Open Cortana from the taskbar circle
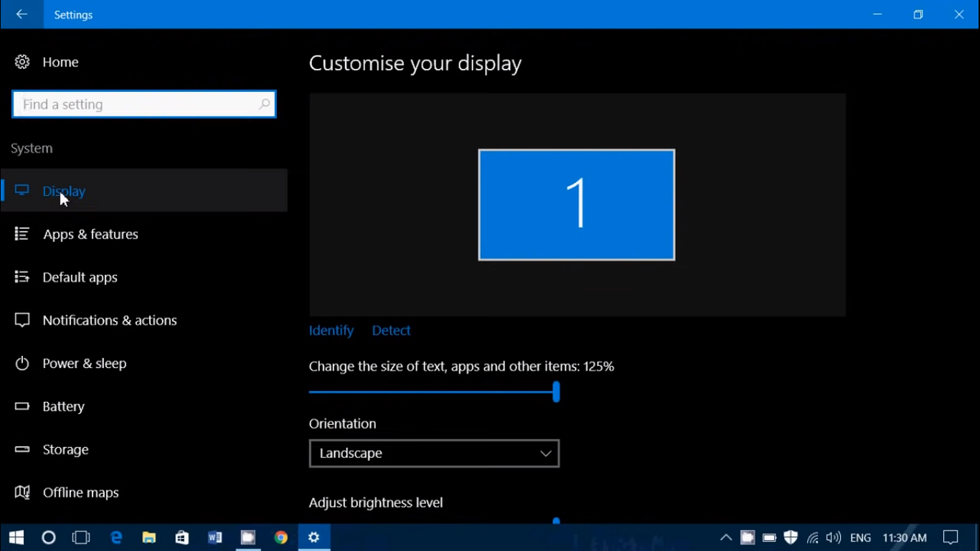 49,537
